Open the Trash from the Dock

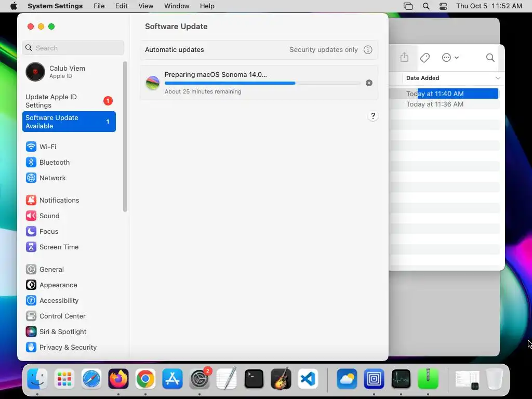click(x=495, y=379)
